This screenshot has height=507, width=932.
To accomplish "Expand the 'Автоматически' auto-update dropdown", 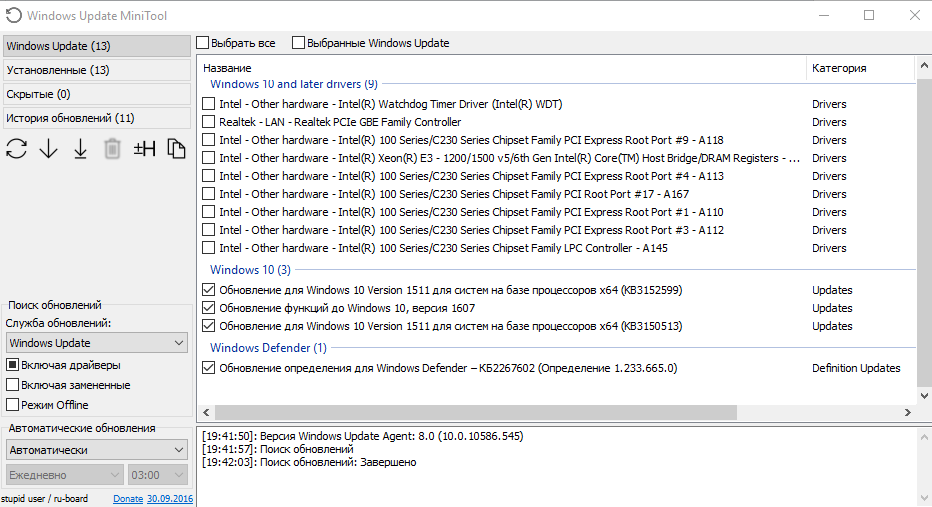I will pyautogui.click(x=96, y=450).
